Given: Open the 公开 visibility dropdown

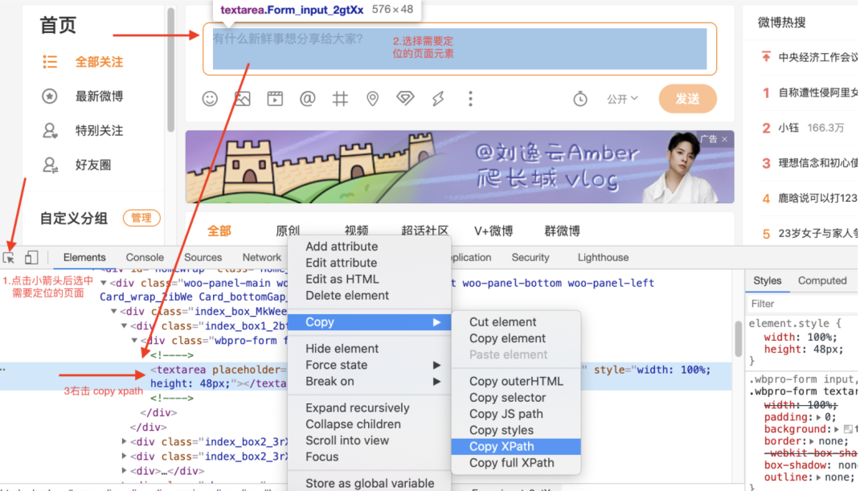Looking at the screenshot, I should (622, 99).
